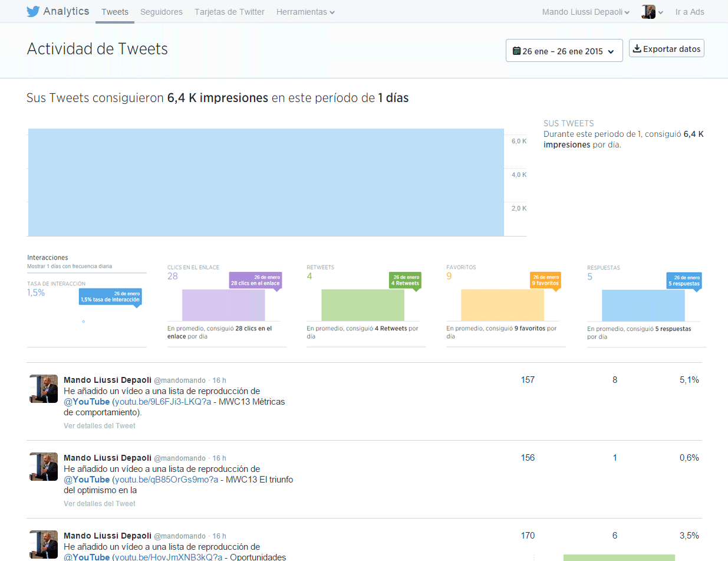Click the purple Clics en el enlace bar

tap(223, 305)
